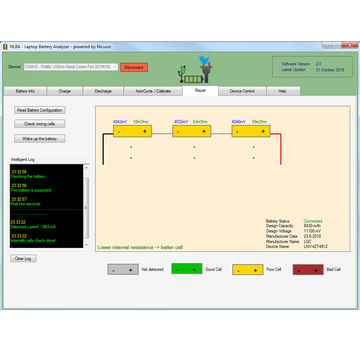Open the AutoCycle / Calibrate tab
Image resolution: width=360 pixels, height=360 pixels.
(x=153, y=91)
